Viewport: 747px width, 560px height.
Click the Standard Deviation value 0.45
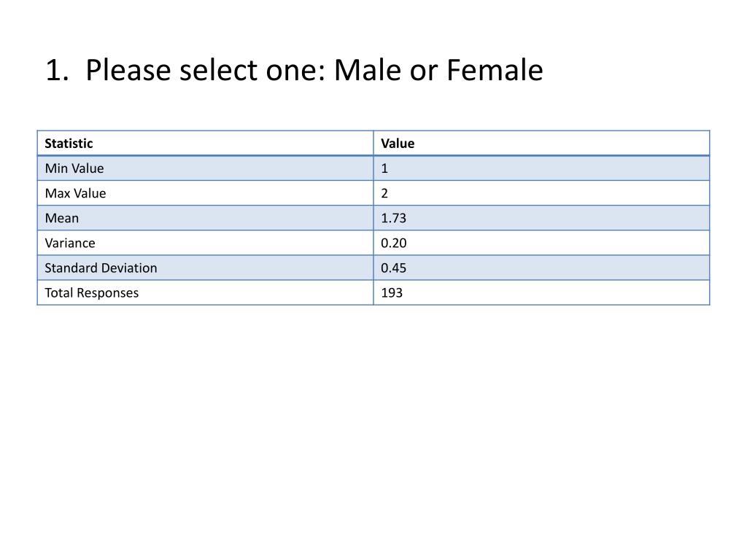[x=393, y=268]
